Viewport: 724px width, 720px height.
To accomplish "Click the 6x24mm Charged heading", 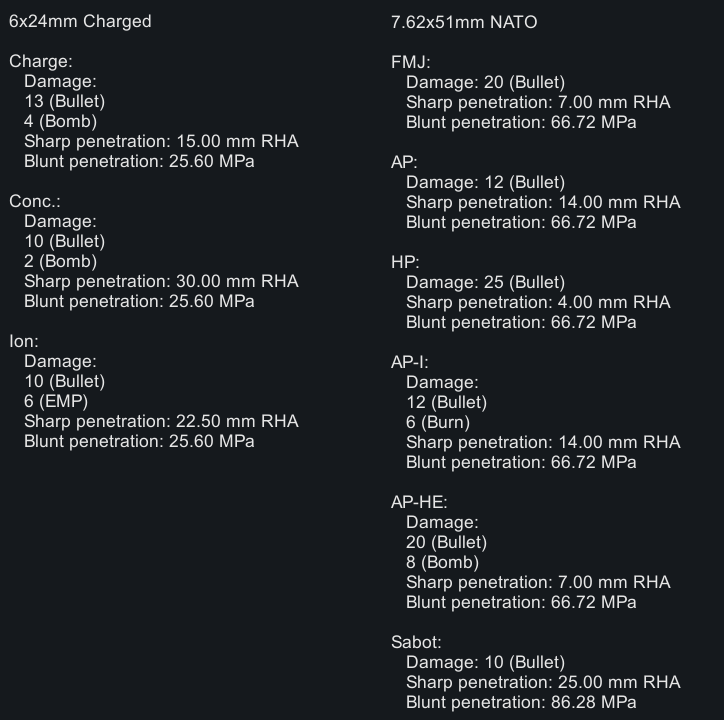I will click(x=80, y=21).
